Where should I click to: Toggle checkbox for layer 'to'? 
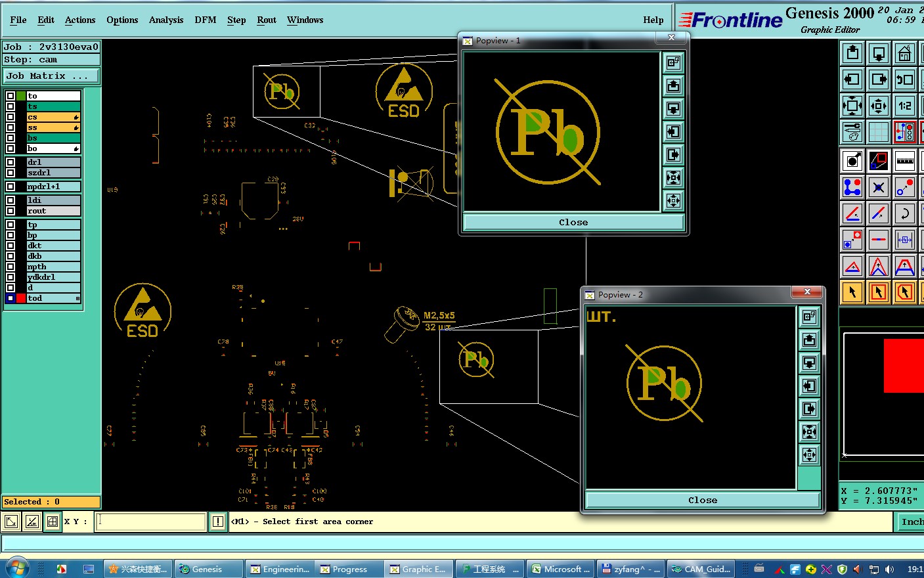pyautogui.click(x=11, y=96)
